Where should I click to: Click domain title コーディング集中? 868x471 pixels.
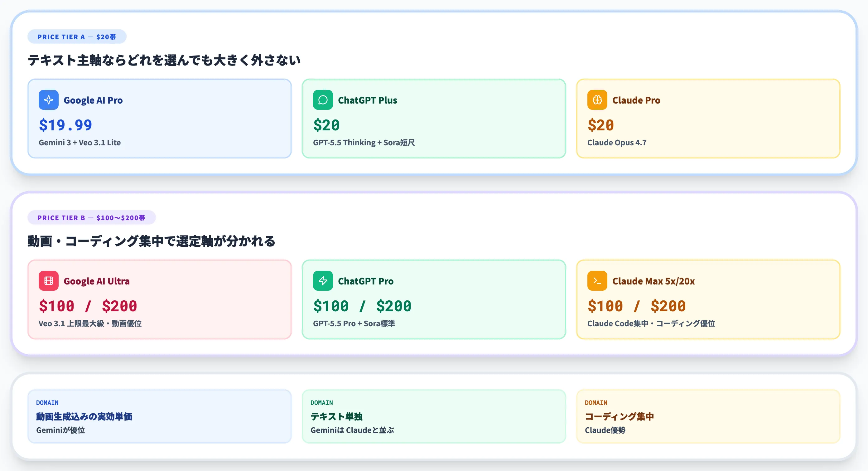pyautogui.click(x=619, y=417)
